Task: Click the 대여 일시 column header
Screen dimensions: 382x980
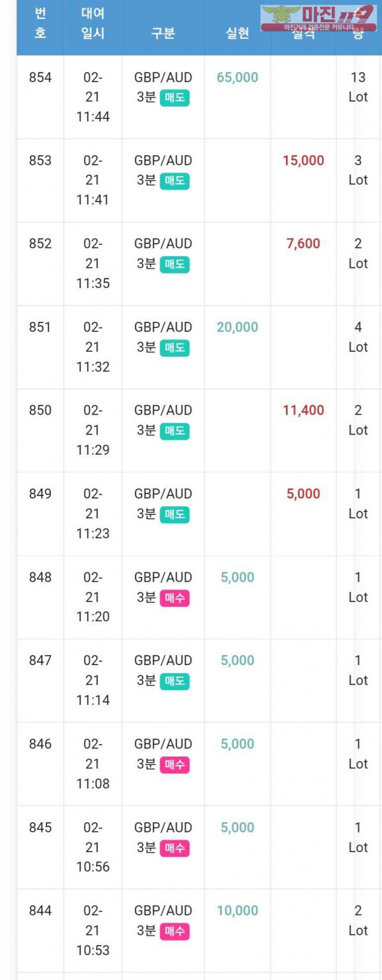Action: [x=93, y=23]
